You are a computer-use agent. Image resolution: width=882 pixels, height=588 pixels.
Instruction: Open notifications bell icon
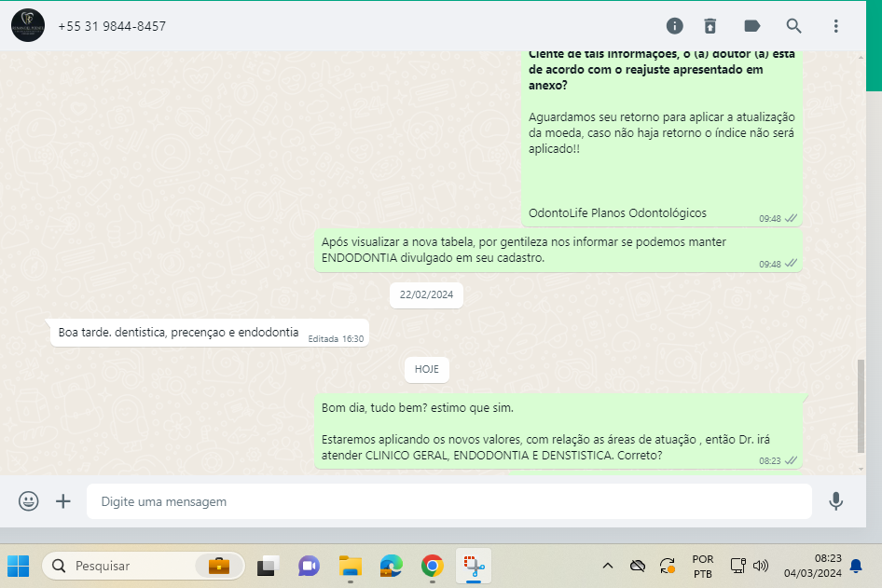(856, 566)
